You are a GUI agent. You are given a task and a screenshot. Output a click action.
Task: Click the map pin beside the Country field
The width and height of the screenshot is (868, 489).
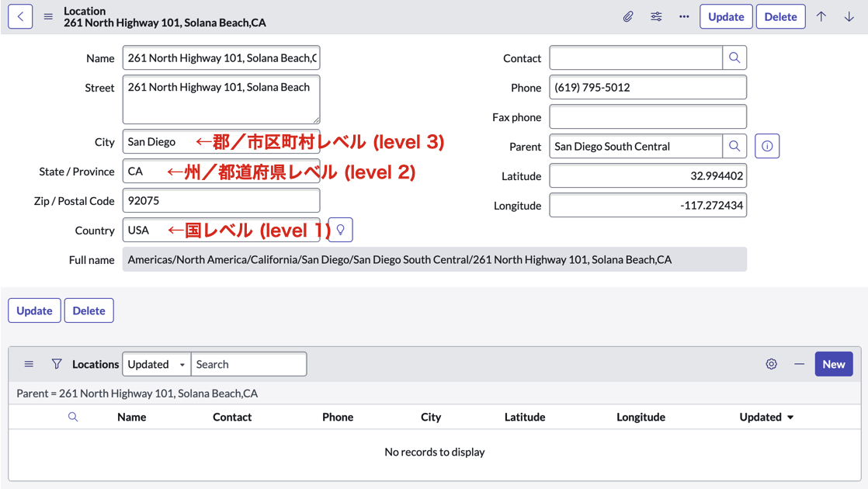point(339,230)
